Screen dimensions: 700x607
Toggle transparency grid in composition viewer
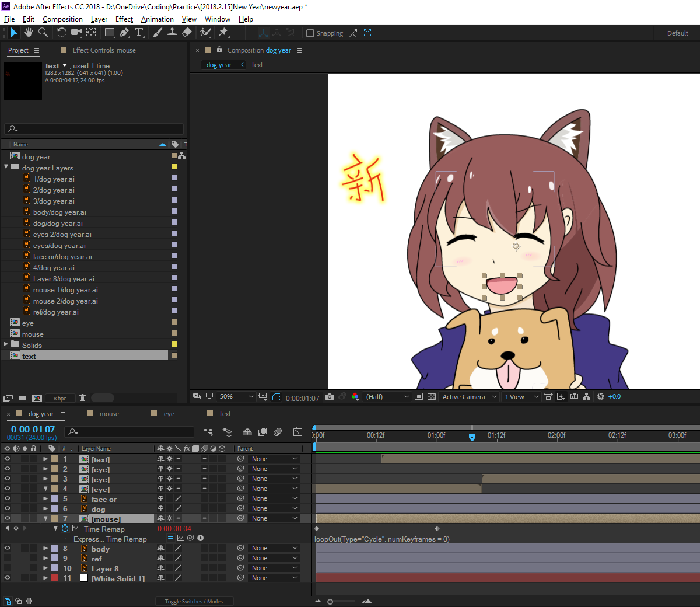[432, 397]
